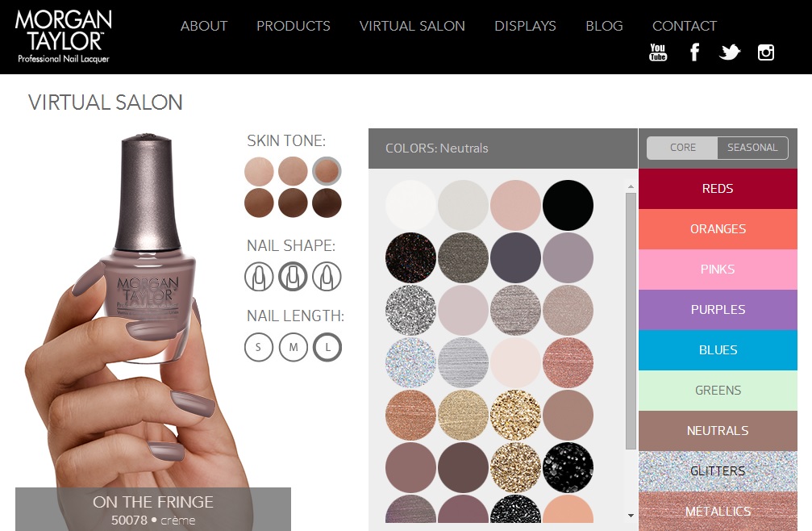
Task: Click the color list scrollbar thumb
Action: (631, 321)
